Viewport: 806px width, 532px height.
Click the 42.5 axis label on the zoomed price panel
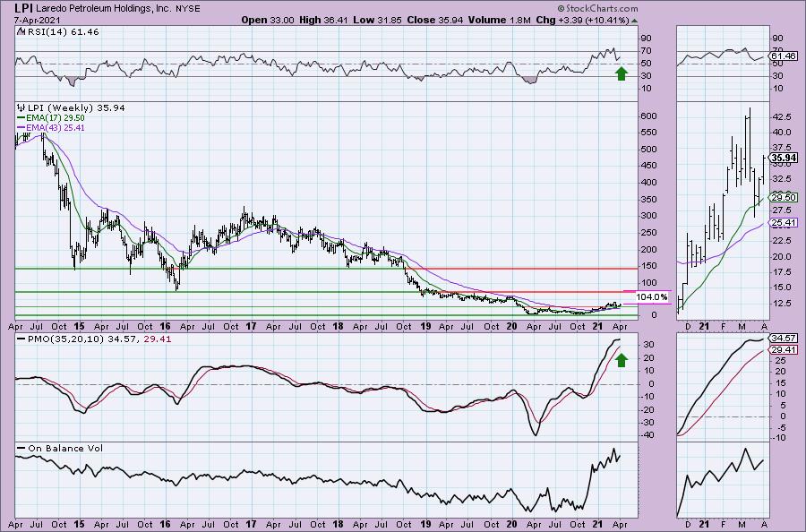pyautogui.click(x=781, y=117)
